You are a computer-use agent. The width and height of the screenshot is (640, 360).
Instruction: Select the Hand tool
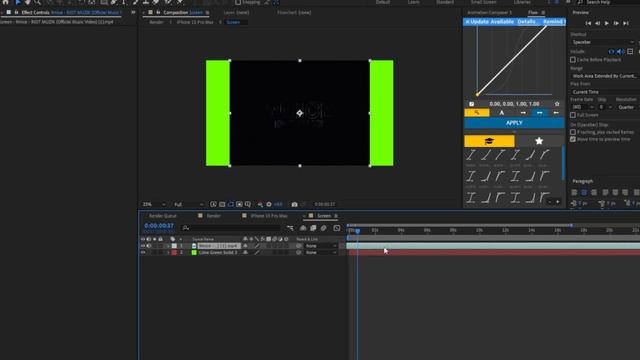(x=28, y=2)
